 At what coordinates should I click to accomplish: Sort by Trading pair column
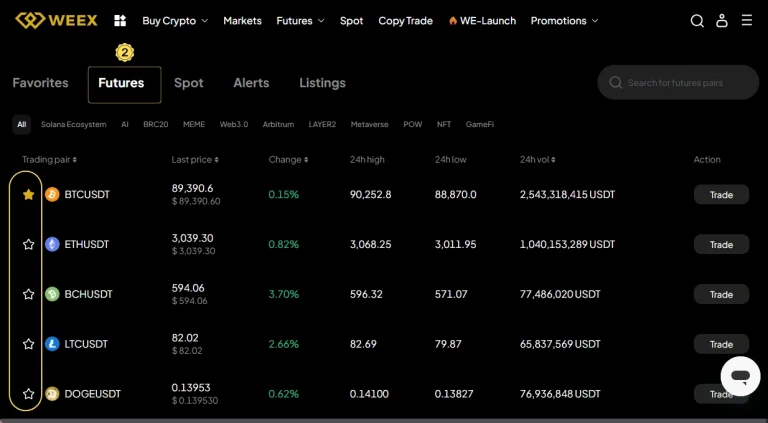click(x=49, y=160)
